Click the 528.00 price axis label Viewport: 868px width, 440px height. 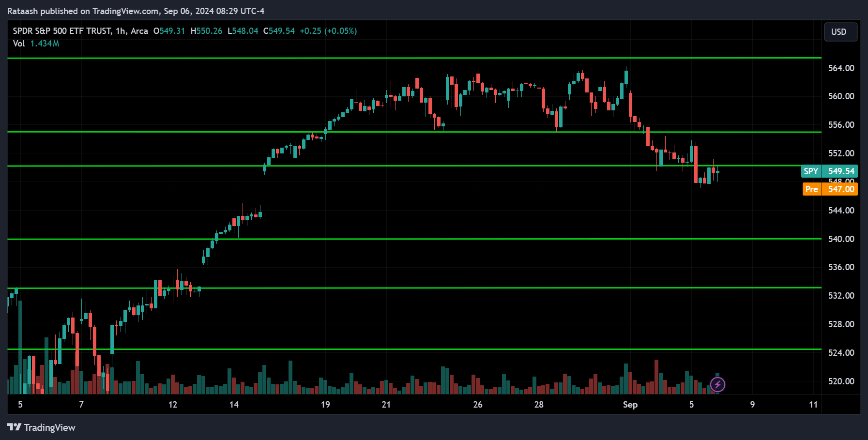(x=841, y=324)
